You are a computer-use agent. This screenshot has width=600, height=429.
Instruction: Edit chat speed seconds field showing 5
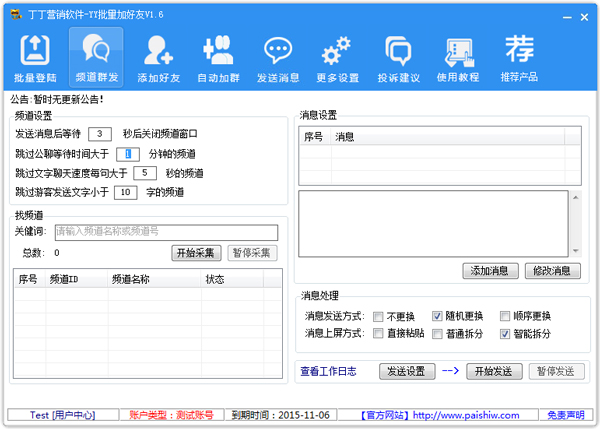145,173
